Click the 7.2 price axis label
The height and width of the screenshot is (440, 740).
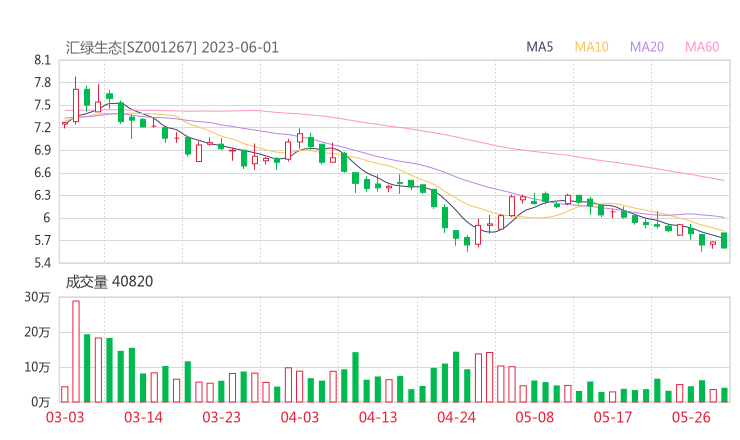(42, 127)
